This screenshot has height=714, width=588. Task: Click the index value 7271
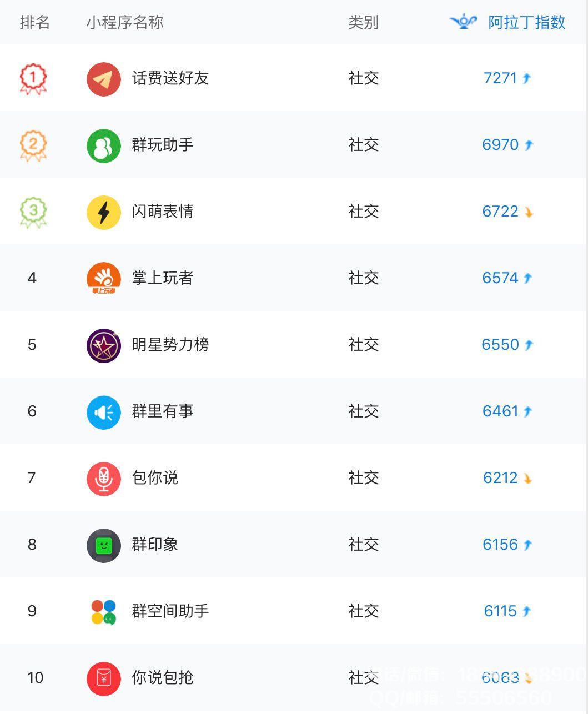click(500, 78)
